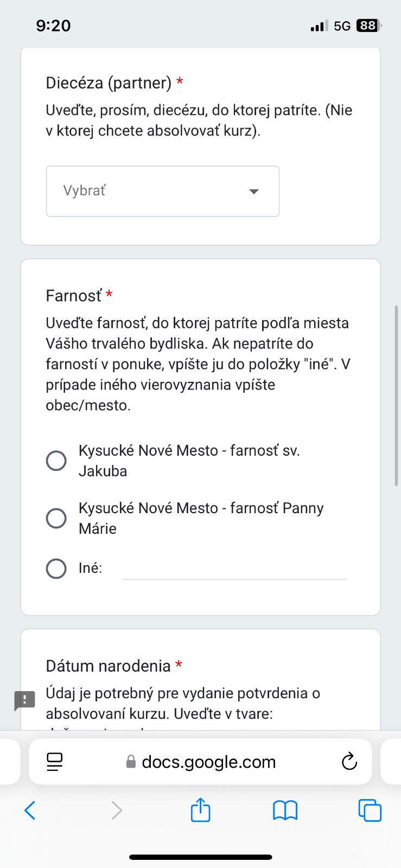Show open tabs overview icon

tap(370, 810)
